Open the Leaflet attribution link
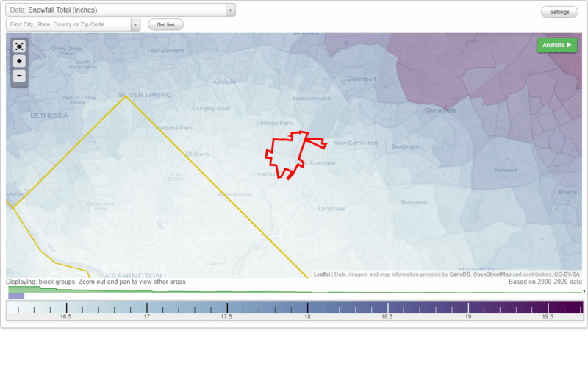588x378 pixels. [322, 274]
